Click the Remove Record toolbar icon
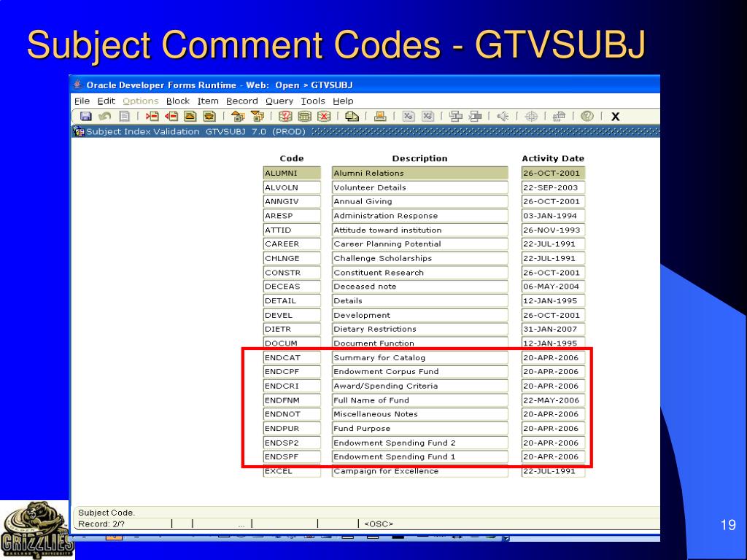The height and width of the screenshot is (560, 747). click(x=171, y=116)
